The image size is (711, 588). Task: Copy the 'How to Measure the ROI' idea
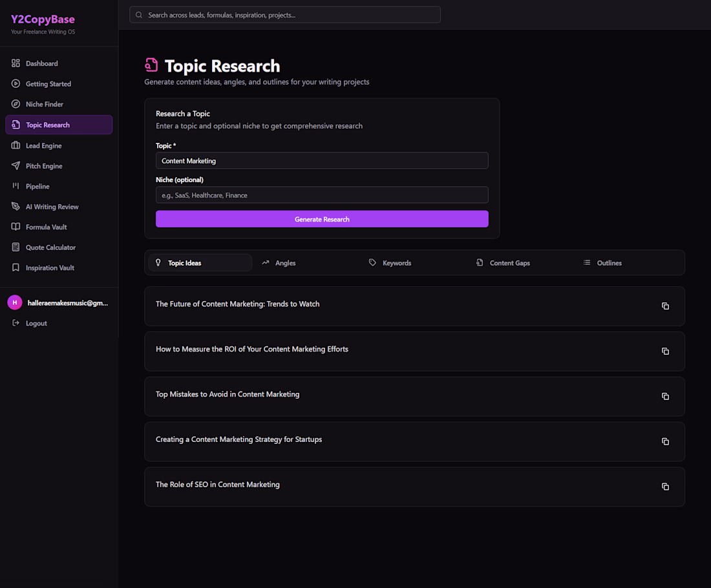click(665, 352)
